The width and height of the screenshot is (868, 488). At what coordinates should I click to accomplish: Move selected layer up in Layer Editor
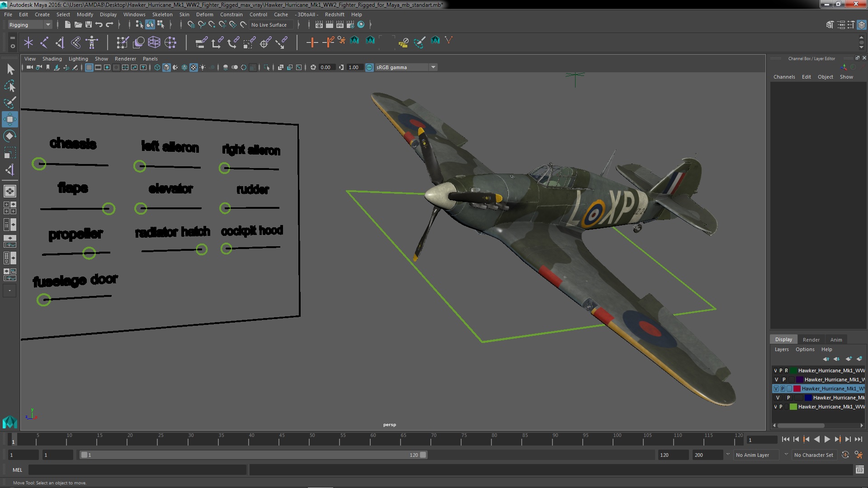point(826,359)
